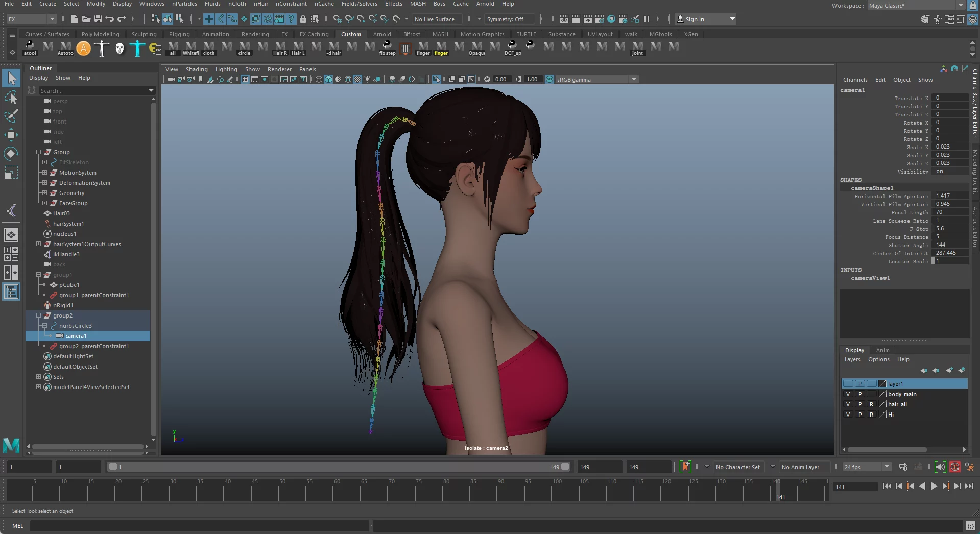This screenshot has height=534, width=980.
Task: Play the animation forwards
Action: tap(934, 486)
